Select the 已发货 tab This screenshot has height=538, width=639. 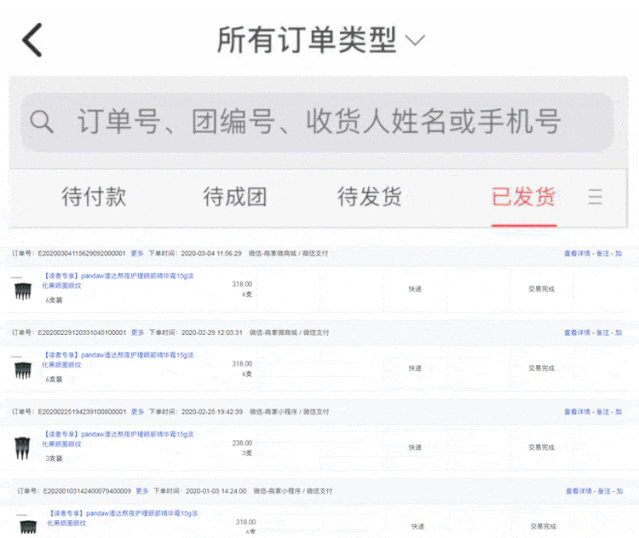(x=523, y=197)
